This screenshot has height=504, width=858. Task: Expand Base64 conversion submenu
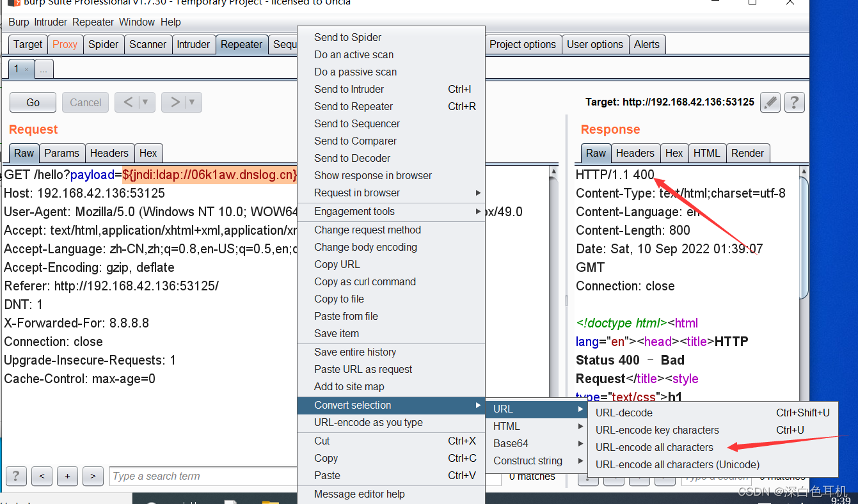tap(537, 443)
